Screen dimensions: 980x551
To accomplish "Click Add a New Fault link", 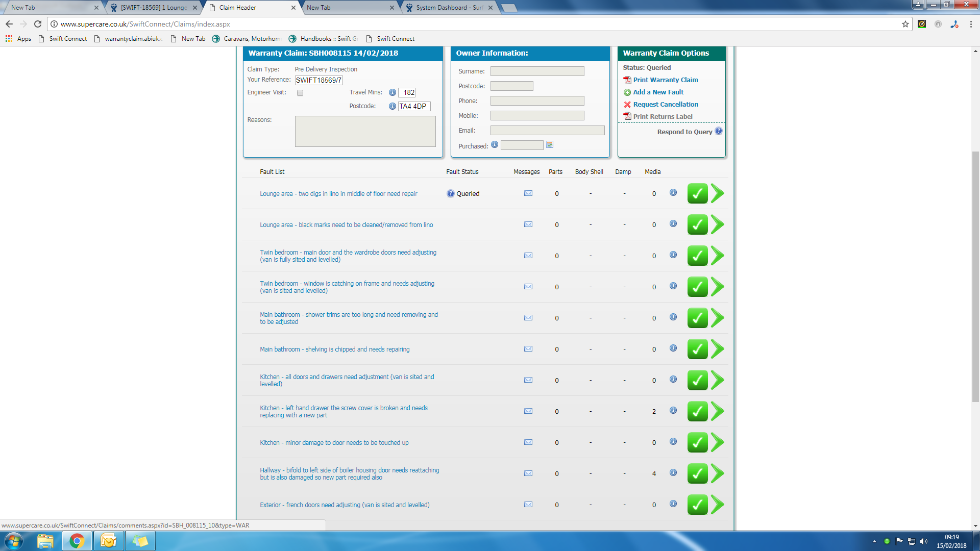I will [x=658, y=92].
